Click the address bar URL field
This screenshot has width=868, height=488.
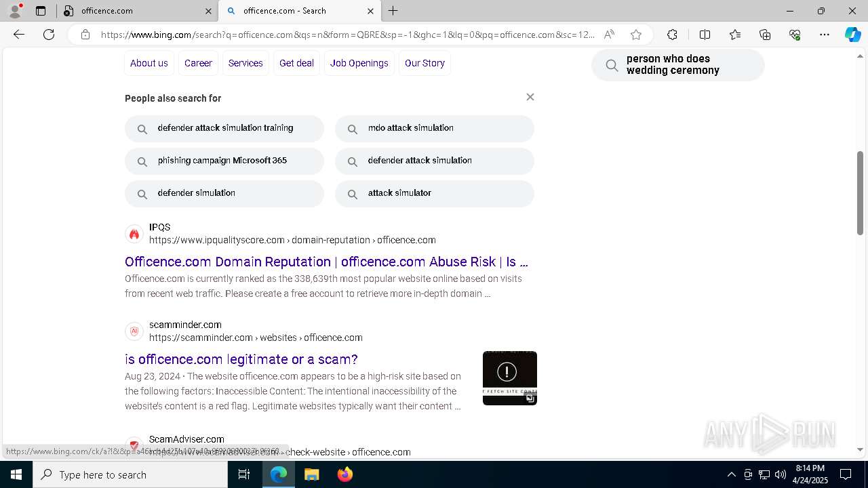tap(348, 35)
